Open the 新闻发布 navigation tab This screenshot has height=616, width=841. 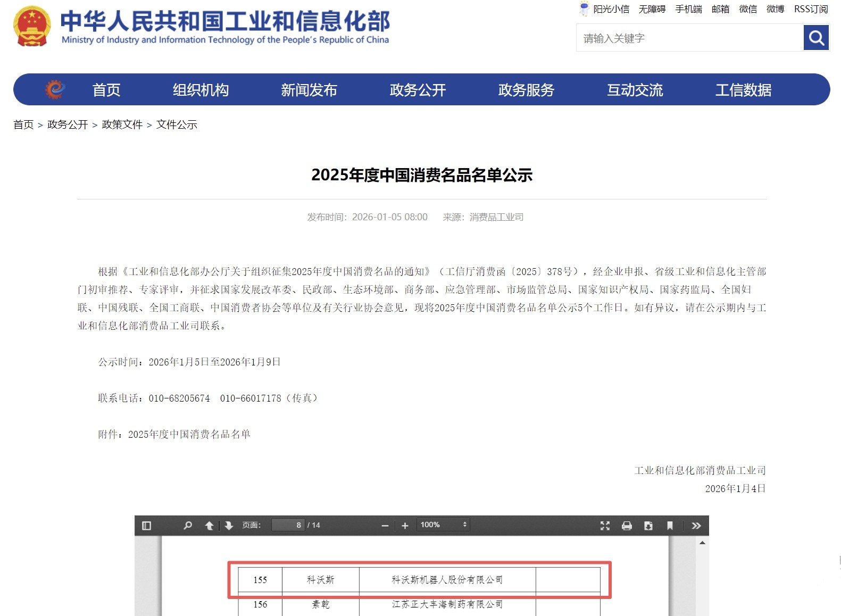(309, 90)
